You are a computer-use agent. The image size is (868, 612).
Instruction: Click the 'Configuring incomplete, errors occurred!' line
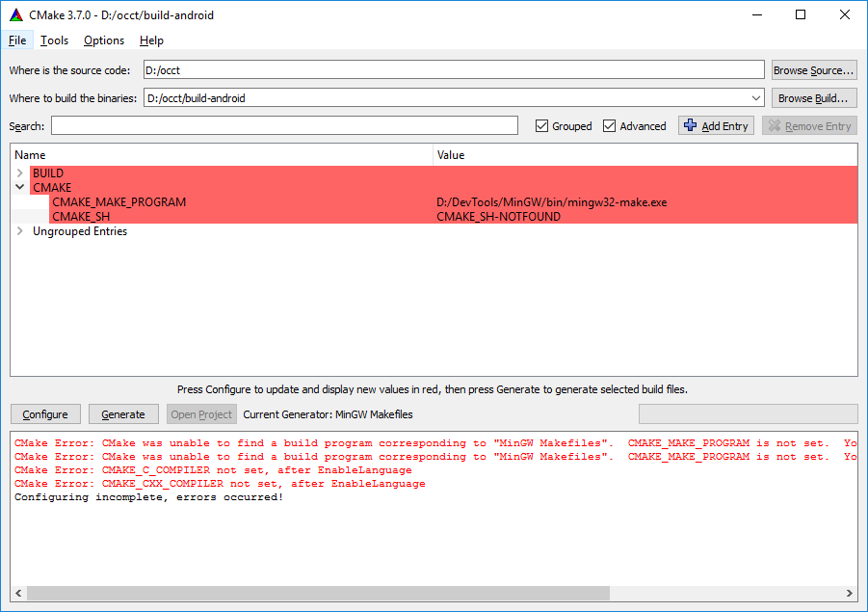point(148,496)
